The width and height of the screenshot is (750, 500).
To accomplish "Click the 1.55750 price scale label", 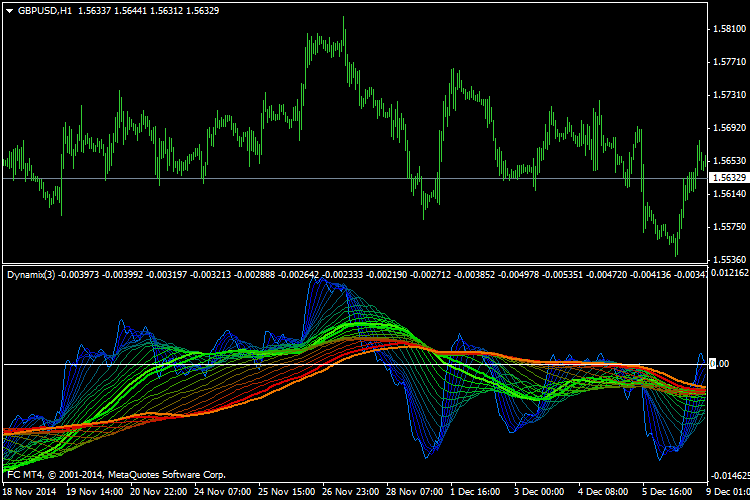I will (729, 227).
